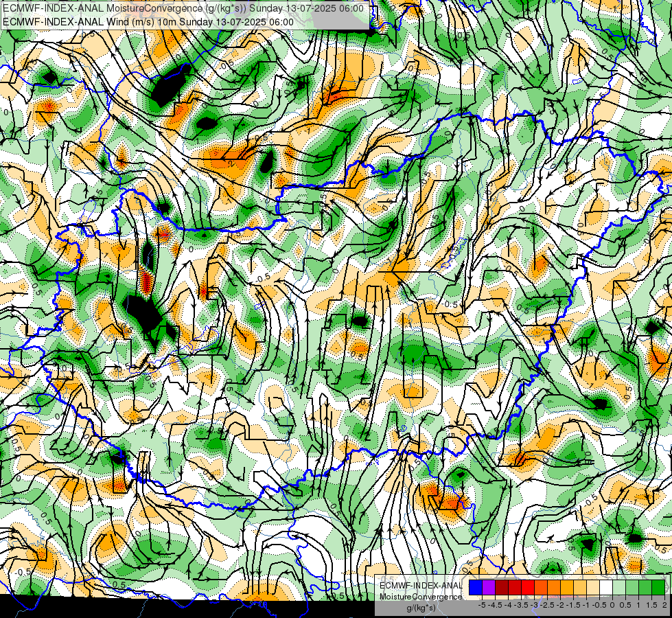This screenshot has height=618, width=672.
Task: Click the legend text MoistureConvergence
Action: [421, 597]
